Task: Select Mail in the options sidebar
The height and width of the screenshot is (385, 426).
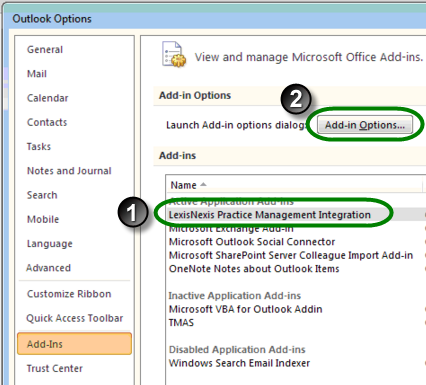Action: [37, 74]
